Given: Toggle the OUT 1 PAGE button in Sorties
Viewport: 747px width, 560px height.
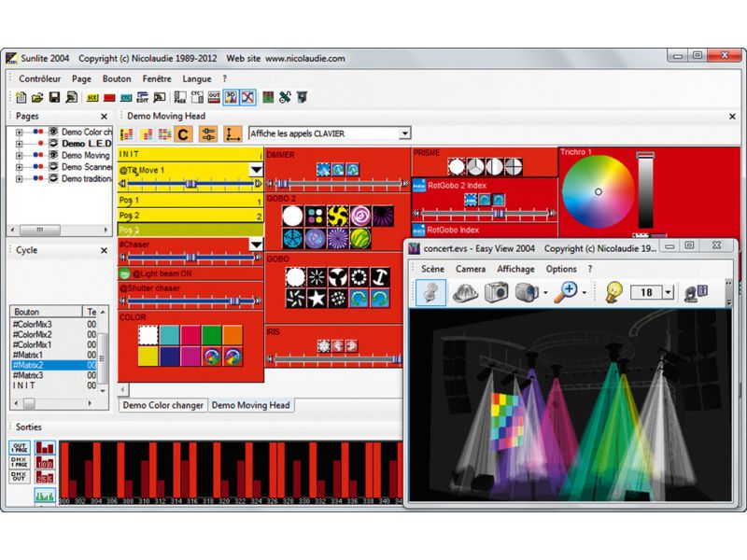Looking at the screenshot, I should 19,448.
